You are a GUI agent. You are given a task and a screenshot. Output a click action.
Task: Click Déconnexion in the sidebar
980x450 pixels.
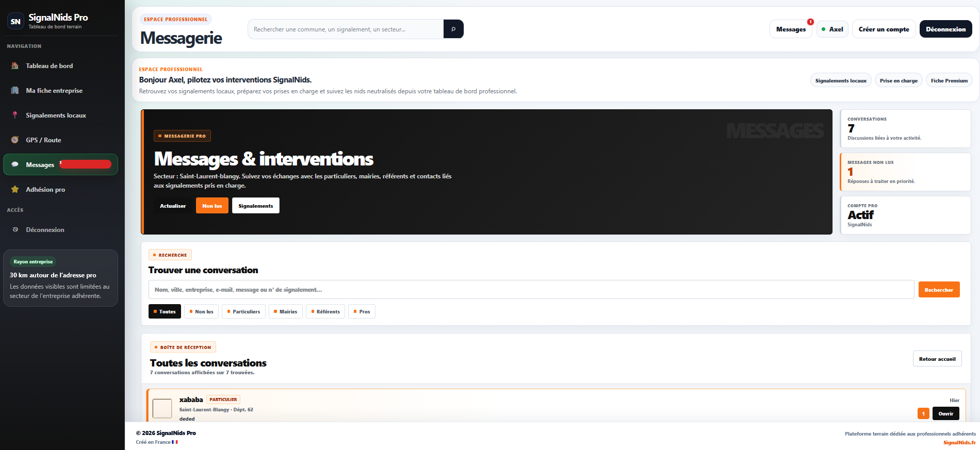tap(60, 230)
